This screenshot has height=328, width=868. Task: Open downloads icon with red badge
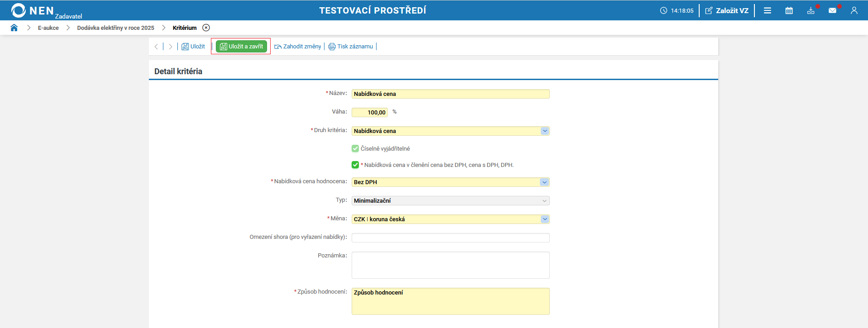811,10
